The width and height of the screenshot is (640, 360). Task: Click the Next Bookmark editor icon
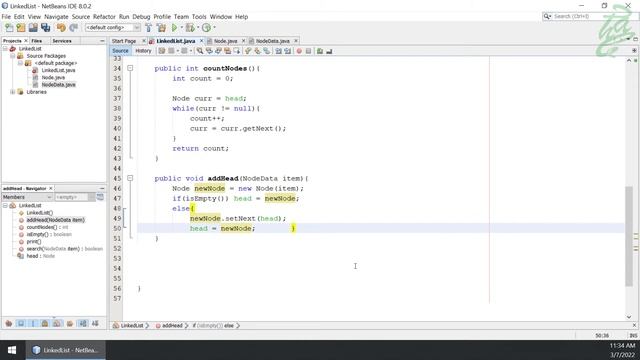[x=257, y=51]
